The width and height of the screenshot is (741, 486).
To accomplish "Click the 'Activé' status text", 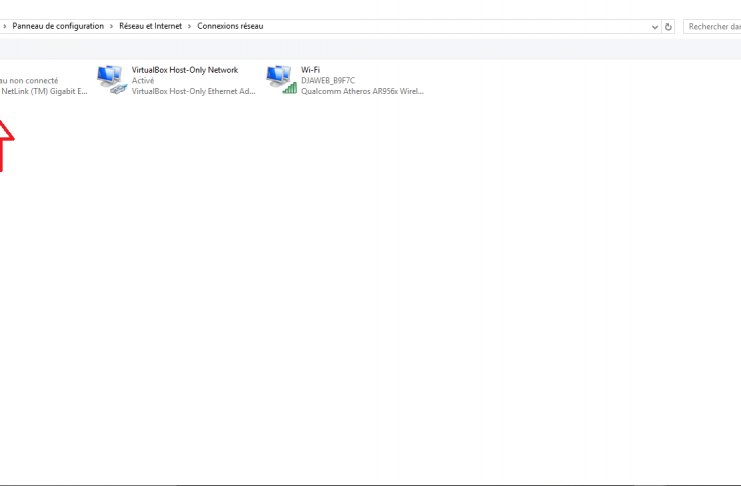I will [x=143, y=81].
